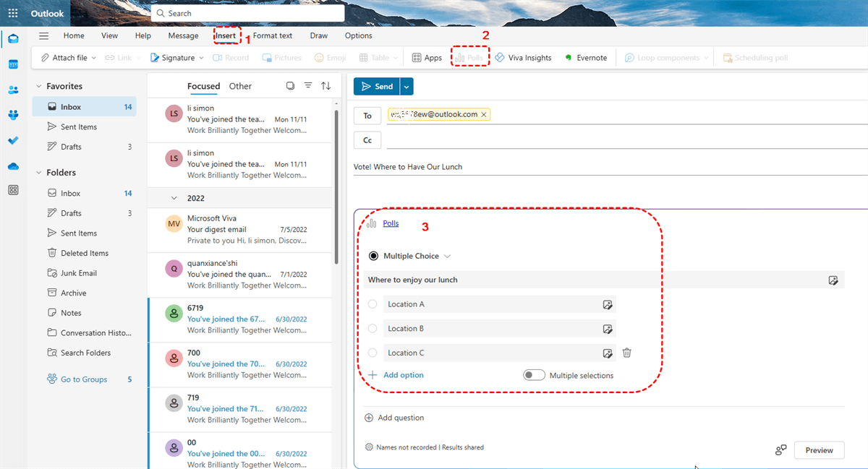Switch to the Format text tab

(x=273, y=36)
